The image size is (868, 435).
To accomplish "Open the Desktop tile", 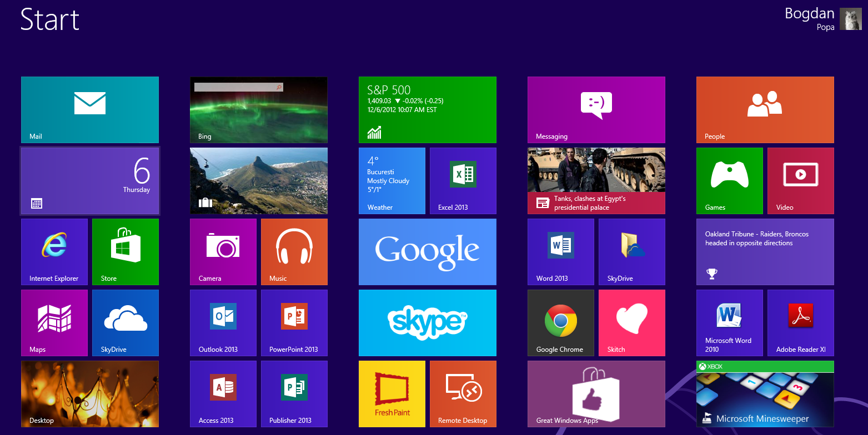I will pos(90,394).
